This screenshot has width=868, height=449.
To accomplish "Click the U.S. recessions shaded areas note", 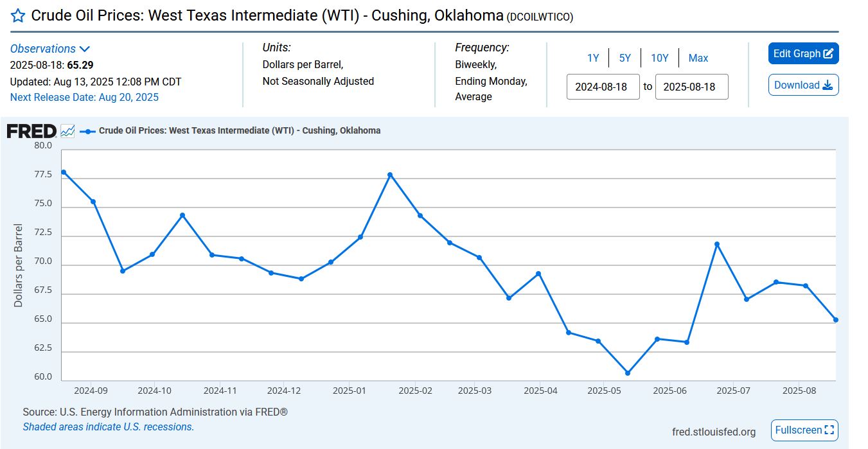I will click(108, 427).
